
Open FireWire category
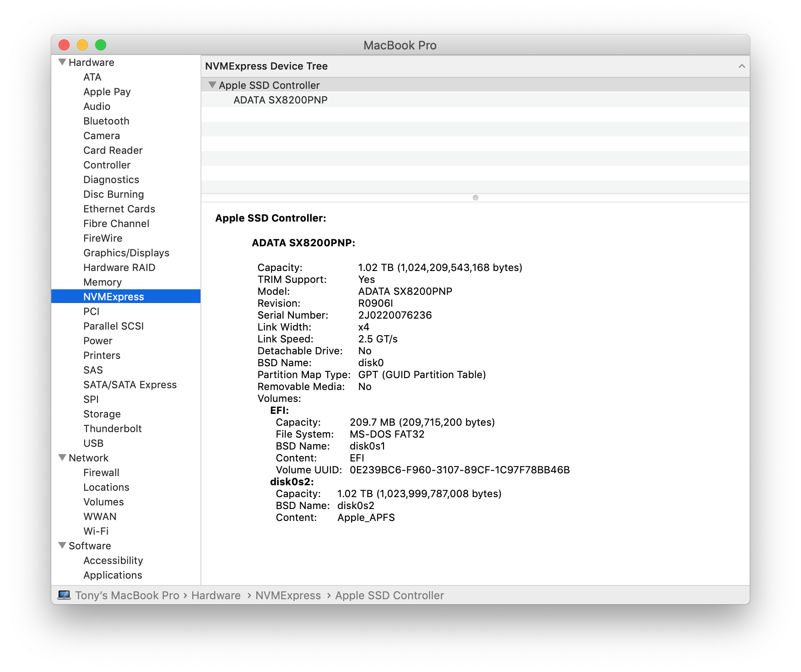click(x=103, y=238)
